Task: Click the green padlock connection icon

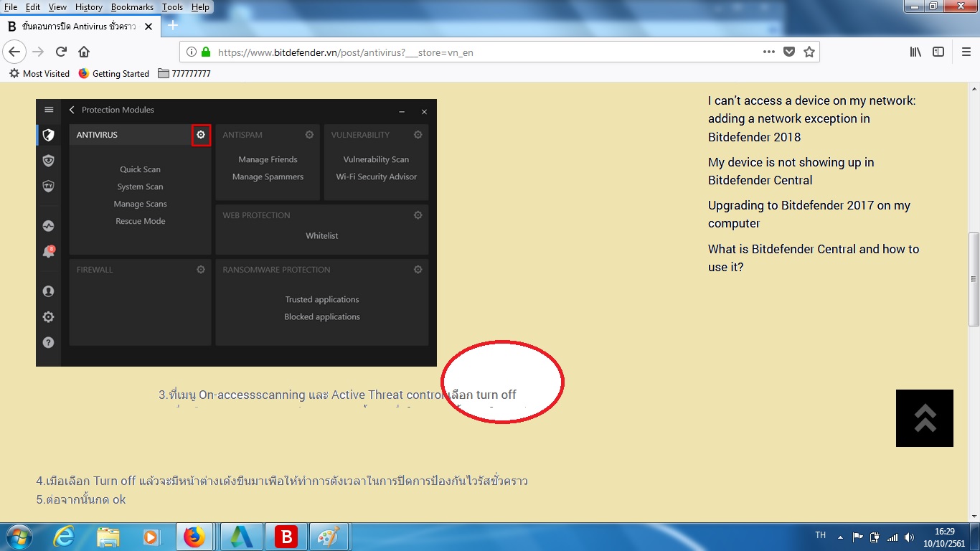Action: (206, 52)
